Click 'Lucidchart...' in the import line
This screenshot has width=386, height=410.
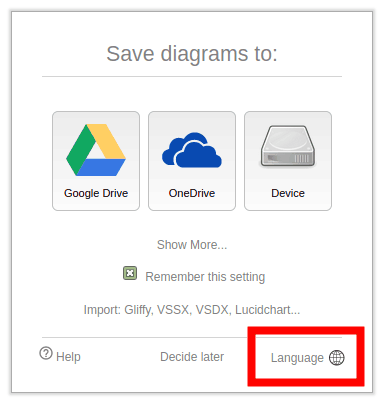pyautogui.click(x=268, y=310)
